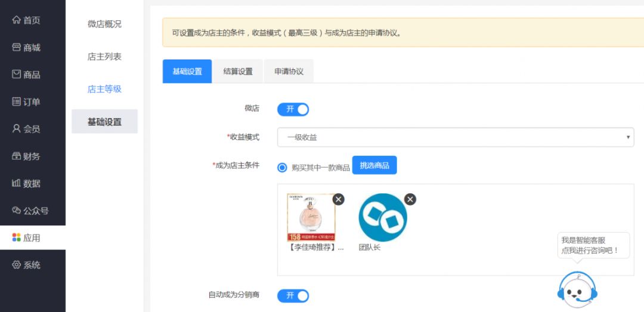Screen dimensions: 644x312
Task: Click the WeChat icon beside 公众号
Action: pos(16,211)
